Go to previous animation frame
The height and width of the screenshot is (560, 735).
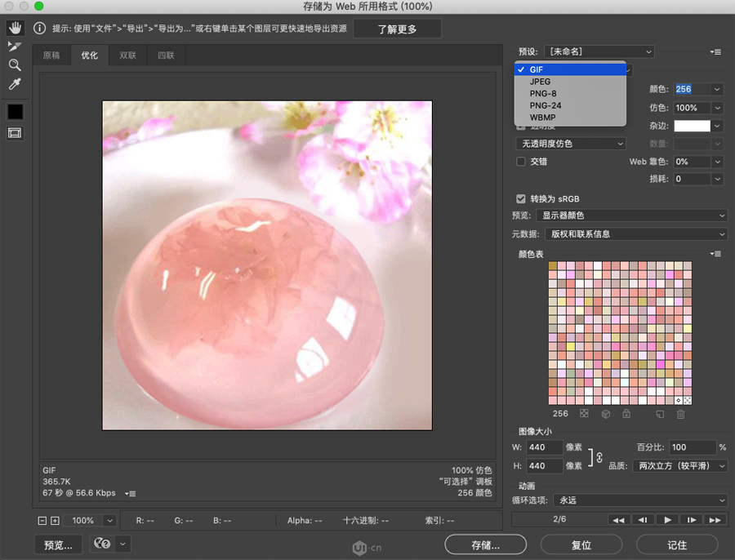(x=644, y=520)
